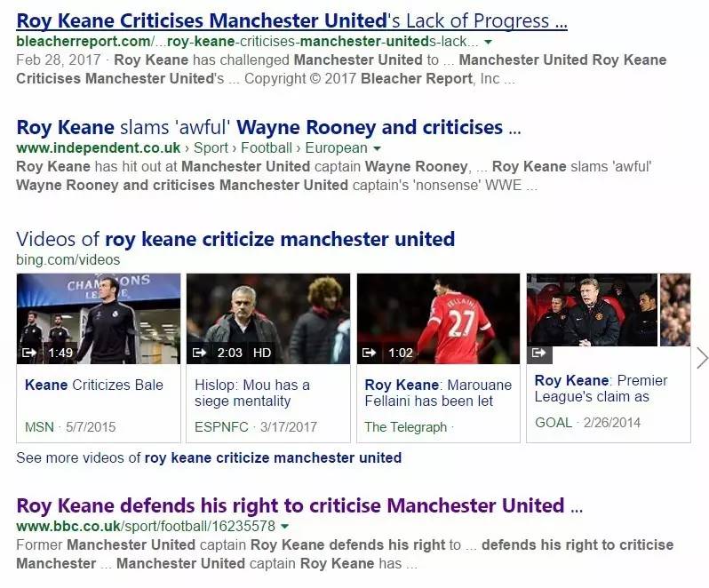Play the Keane Criticizes Bale video thumbnail

[99, 319]
